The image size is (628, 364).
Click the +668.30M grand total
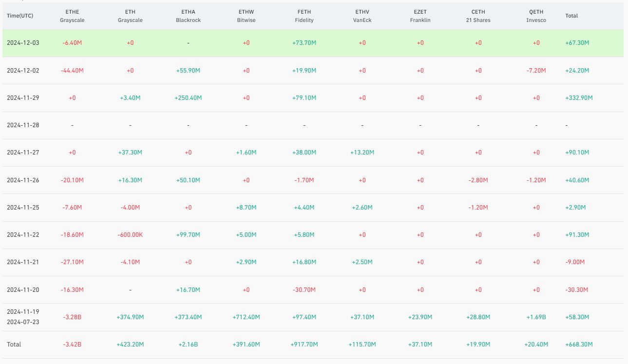point(579,345)
